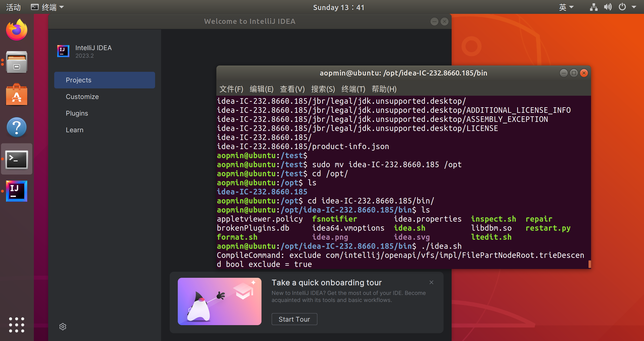
Task: Click the IntelliJ IDEA dock icon
Action: 17,191
